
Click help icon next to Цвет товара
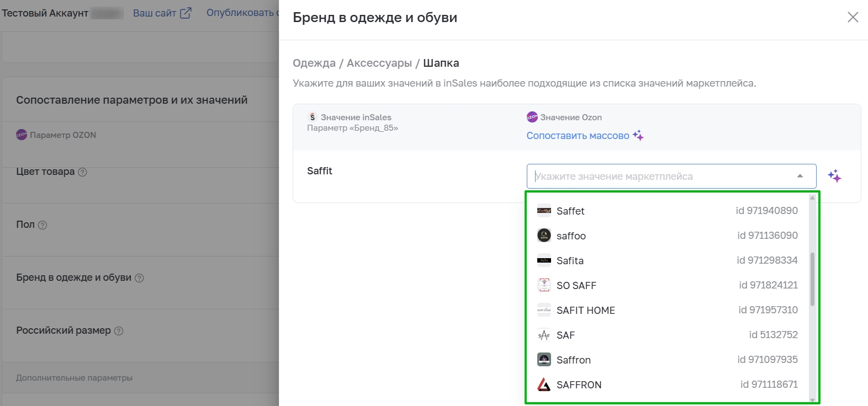[x=82, y=172]
